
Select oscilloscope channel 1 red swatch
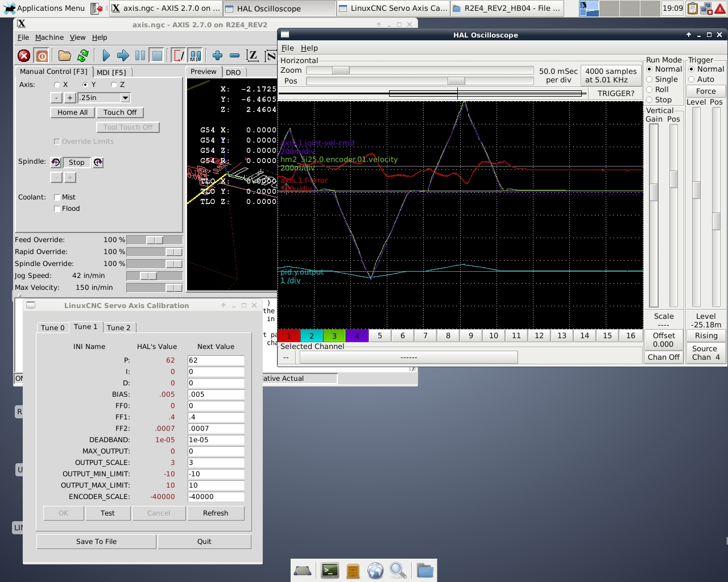point(289,336)
